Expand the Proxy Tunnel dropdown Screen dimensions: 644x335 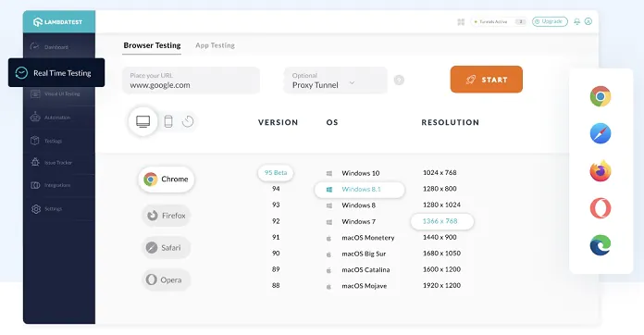[335, 81]
